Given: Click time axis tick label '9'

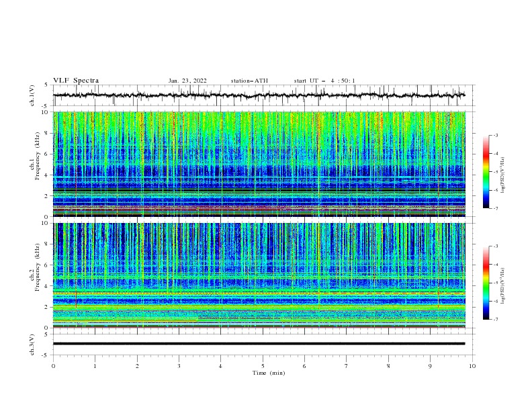Looking at the screenshot, I should (430, 366).
